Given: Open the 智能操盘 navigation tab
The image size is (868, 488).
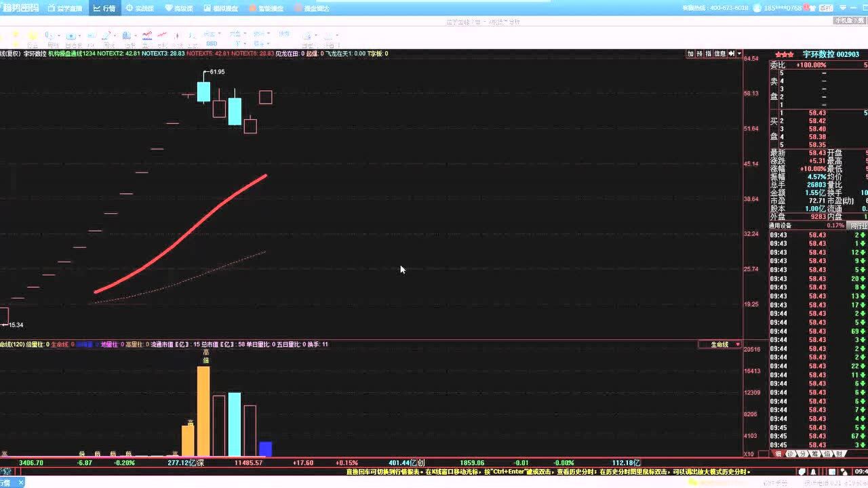Looking at the screenshot, I should click(267, 9).
